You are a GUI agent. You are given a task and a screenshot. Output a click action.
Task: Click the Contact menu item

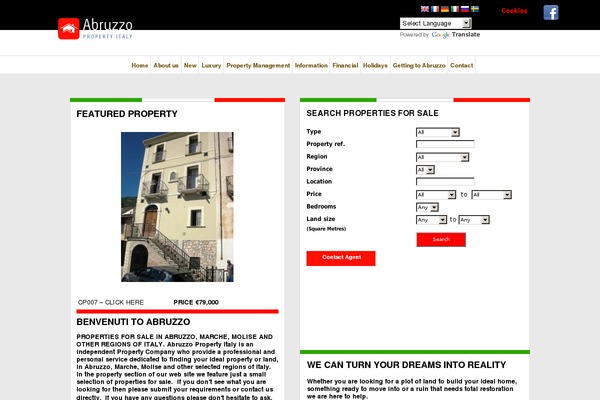tap(461, 65)
